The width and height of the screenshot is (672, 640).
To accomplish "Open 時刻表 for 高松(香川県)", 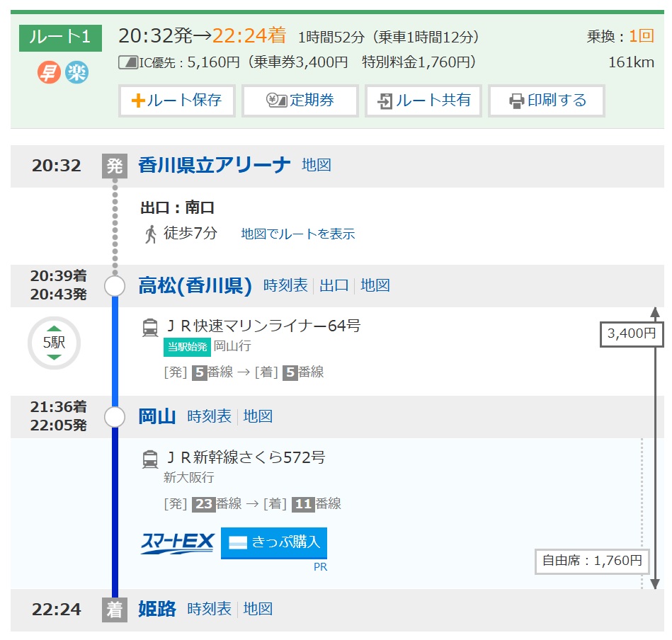I will (285, 285).
